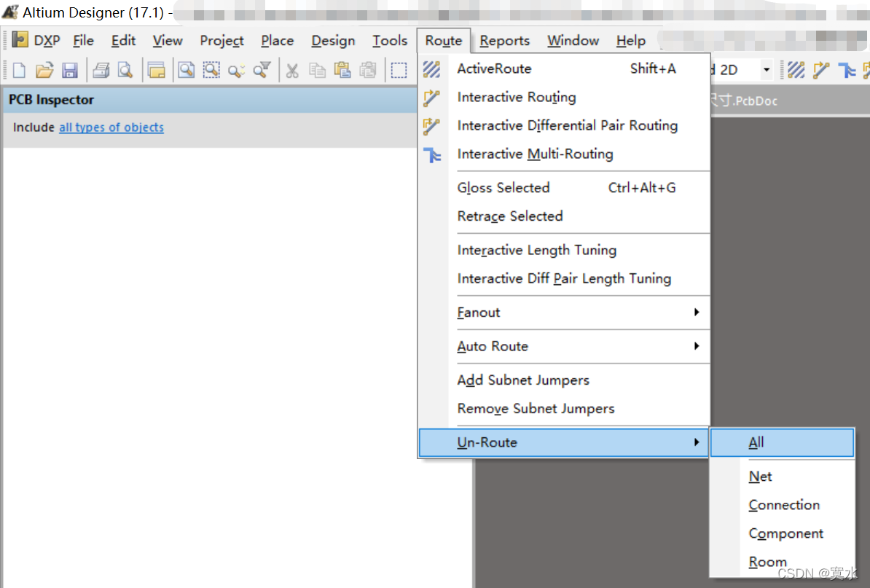
Task: Open the Project menu
Action: tap(222, 41)
